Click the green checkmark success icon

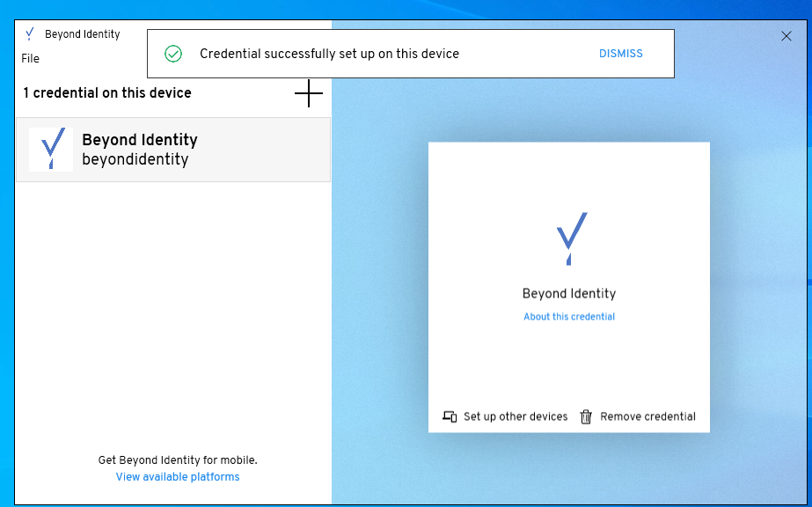173,54
